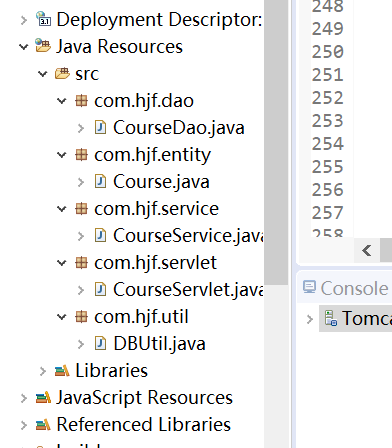Screen dimensions: 392x448
Task: Expand the Libraries node
Action: 43,371
